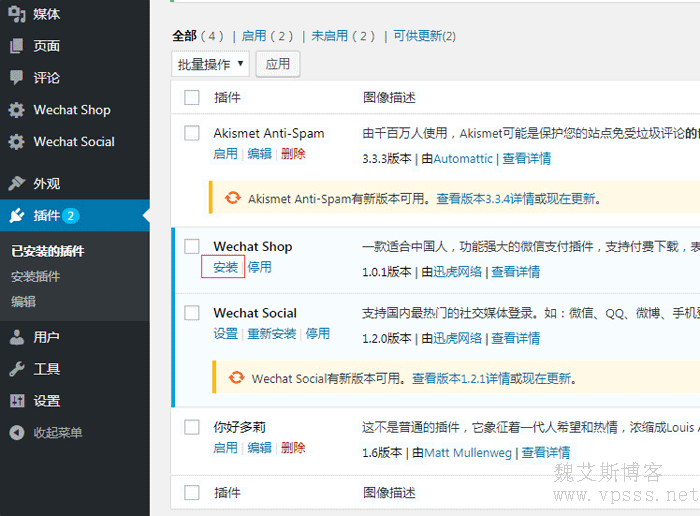Click 安装 link under Wechat Shop
Viewport: 700px width, 516px height.
click(224, 268)
